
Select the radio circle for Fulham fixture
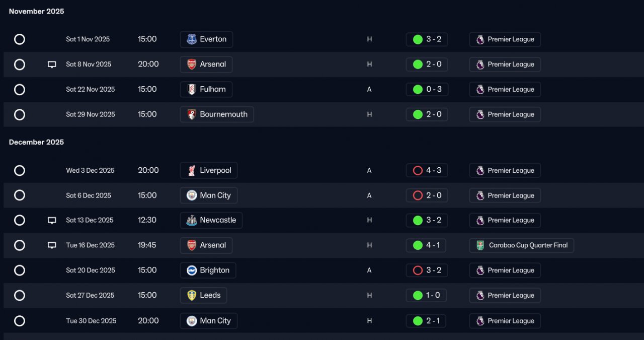pyautogui.click(x=20, y=90)
